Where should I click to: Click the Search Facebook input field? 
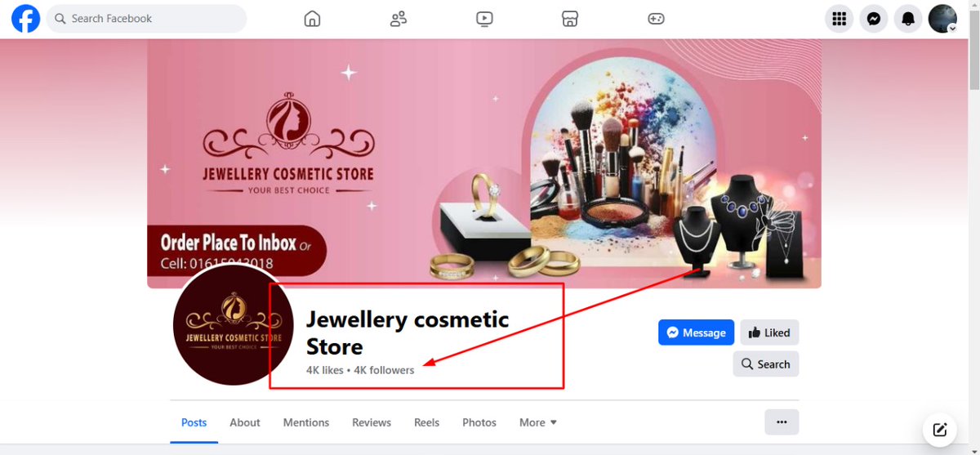146,19
